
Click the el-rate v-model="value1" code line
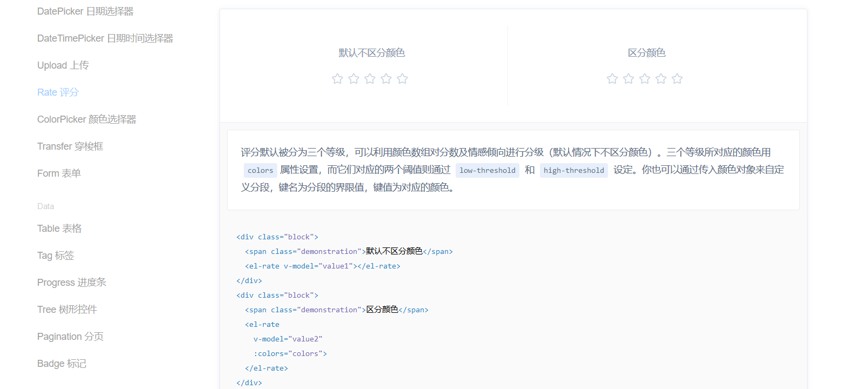pyautogui.click(x=323, y=266)
